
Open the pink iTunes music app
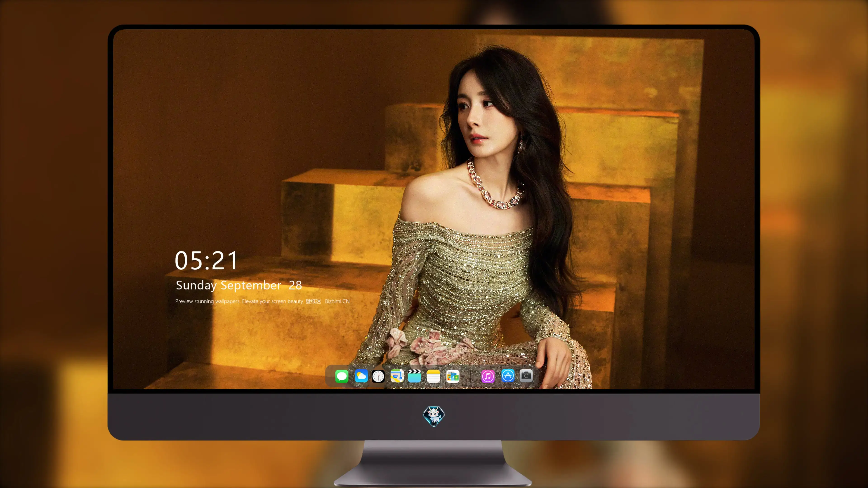tap(488, 376)
